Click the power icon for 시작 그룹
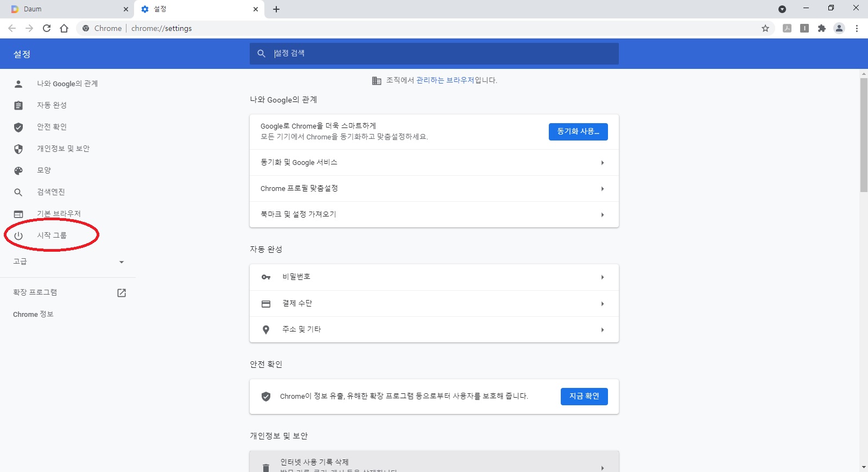The height and width of the screenshot is (472, 868). pos(18,235)
